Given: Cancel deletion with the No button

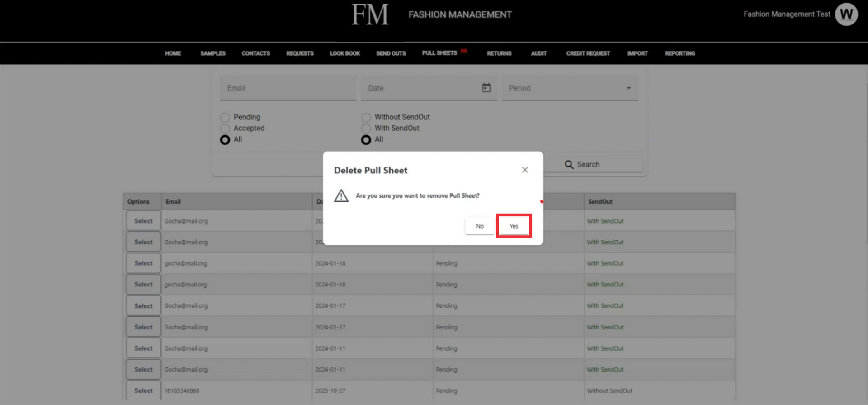Looking at the screenshot, I should point(480,226).
